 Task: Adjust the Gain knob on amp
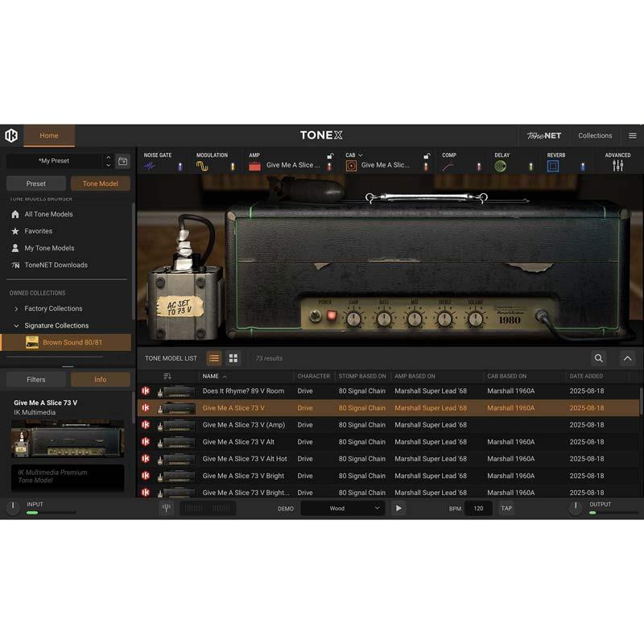[353, 319]
